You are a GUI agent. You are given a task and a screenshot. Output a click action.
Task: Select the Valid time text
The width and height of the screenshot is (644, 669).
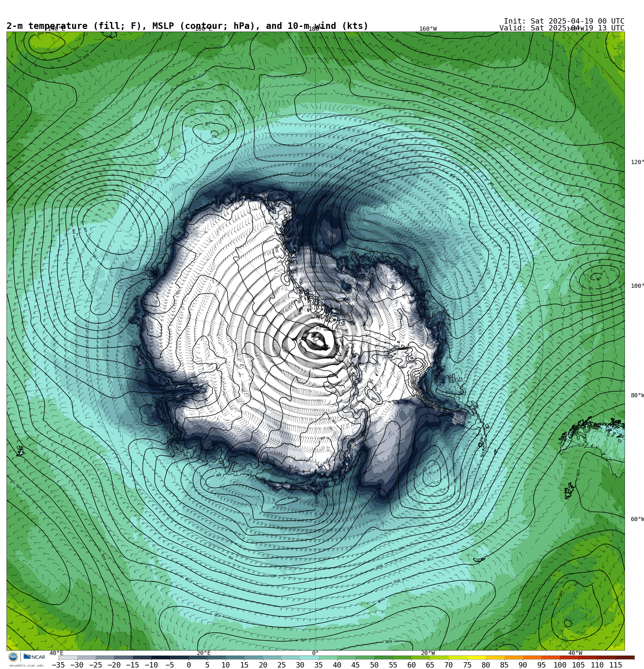coord(562,28)
